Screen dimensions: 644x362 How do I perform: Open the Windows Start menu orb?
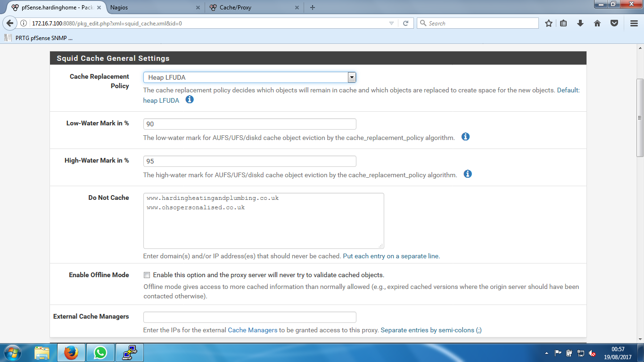12,353
